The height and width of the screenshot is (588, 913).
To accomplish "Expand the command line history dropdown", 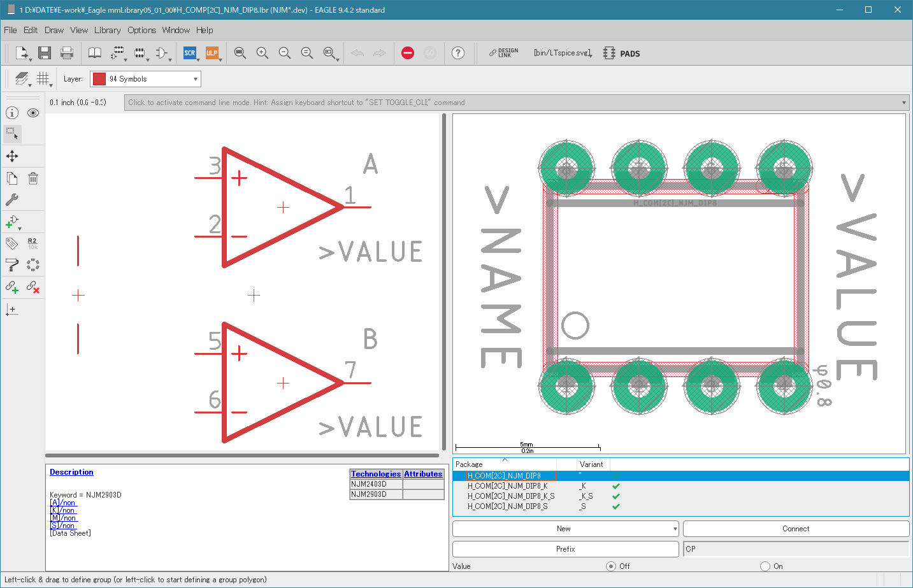I will 903,103.
